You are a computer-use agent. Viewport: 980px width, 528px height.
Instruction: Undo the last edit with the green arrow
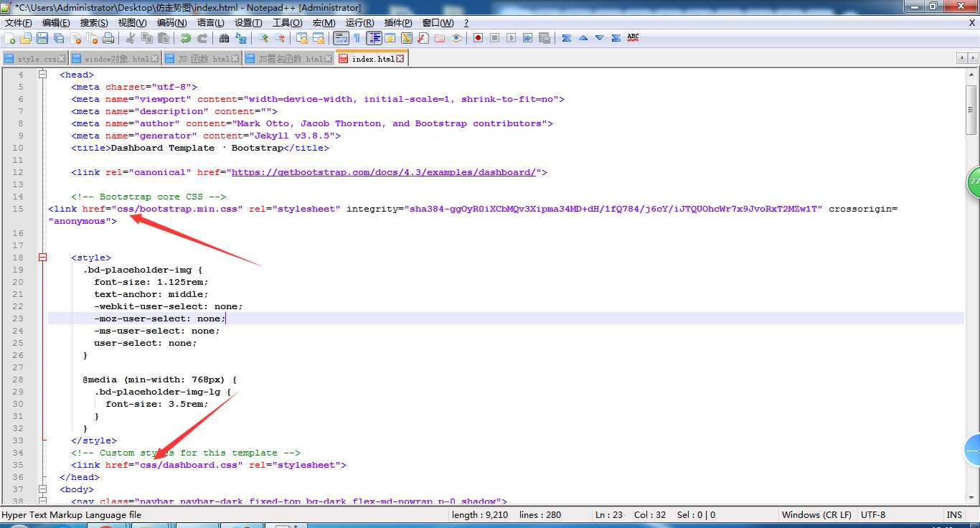(x=186, y=38)
